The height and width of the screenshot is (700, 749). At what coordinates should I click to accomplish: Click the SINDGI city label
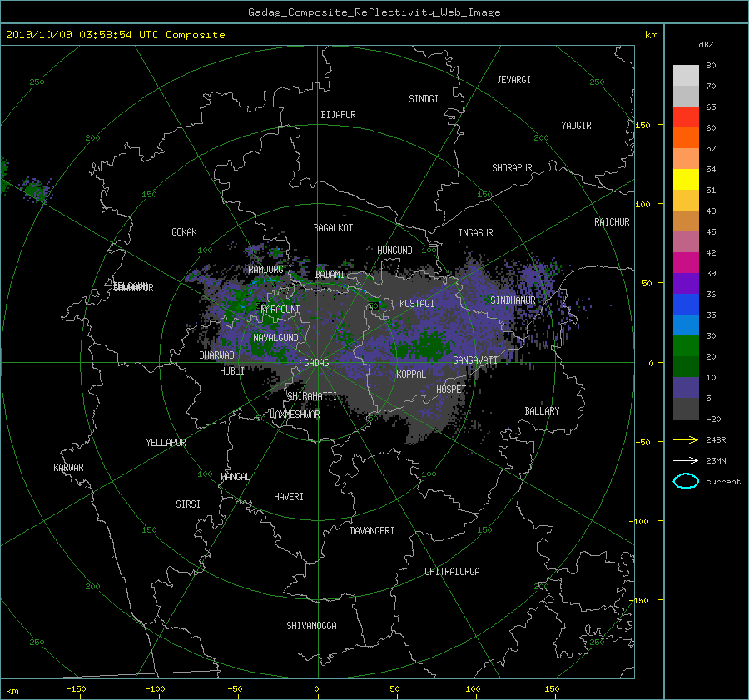coord(424,99)
